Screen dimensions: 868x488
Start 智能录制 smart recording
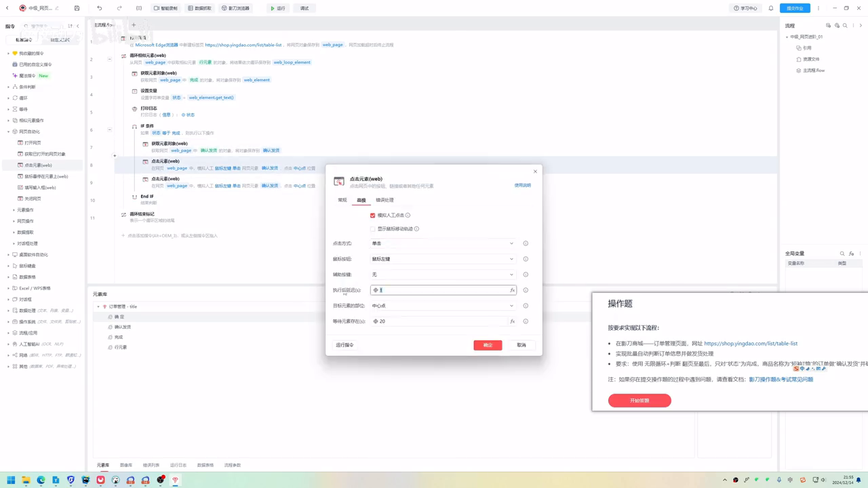(x=165, y=8)
